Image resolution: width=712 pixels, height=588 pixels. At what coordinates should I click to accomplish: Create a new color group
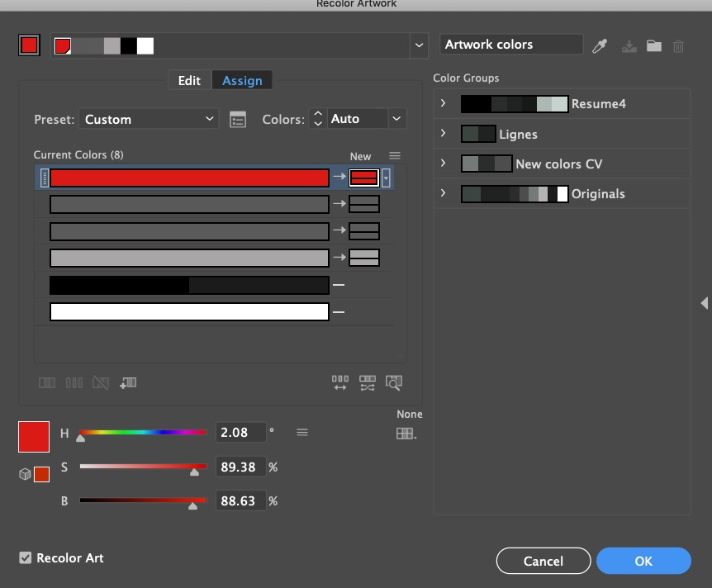coord(653,45)
